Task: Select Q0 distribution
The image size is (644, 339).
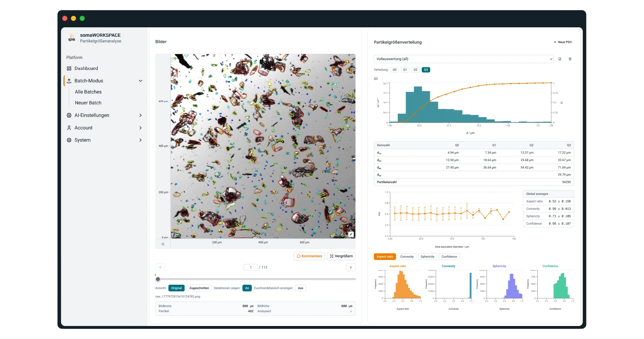Action: click(395, 70)
